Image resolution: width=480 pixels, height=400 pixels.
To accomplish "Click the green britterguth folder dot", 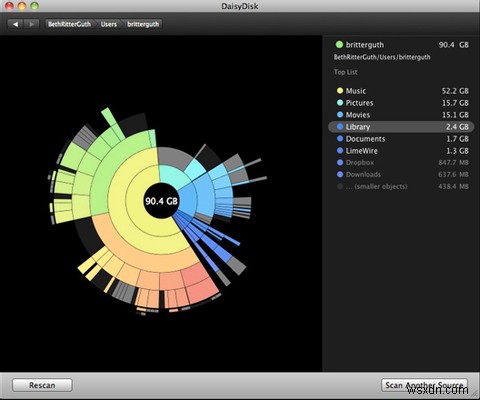I will tap(339, 44).
